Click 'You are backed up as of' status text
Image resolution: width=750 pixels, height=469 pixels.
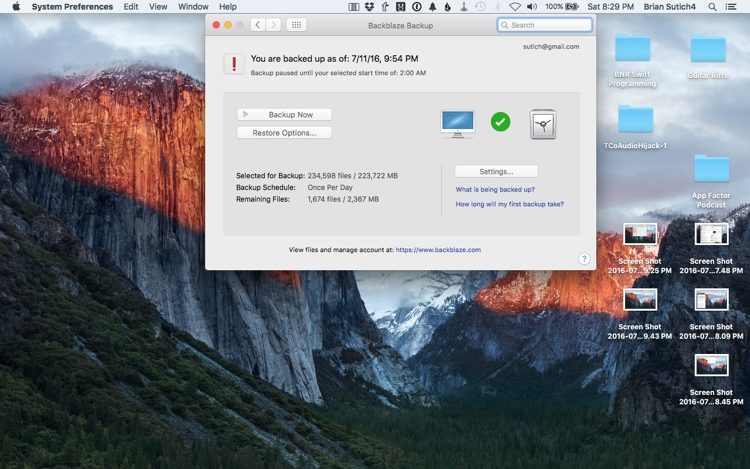[334, 59]
